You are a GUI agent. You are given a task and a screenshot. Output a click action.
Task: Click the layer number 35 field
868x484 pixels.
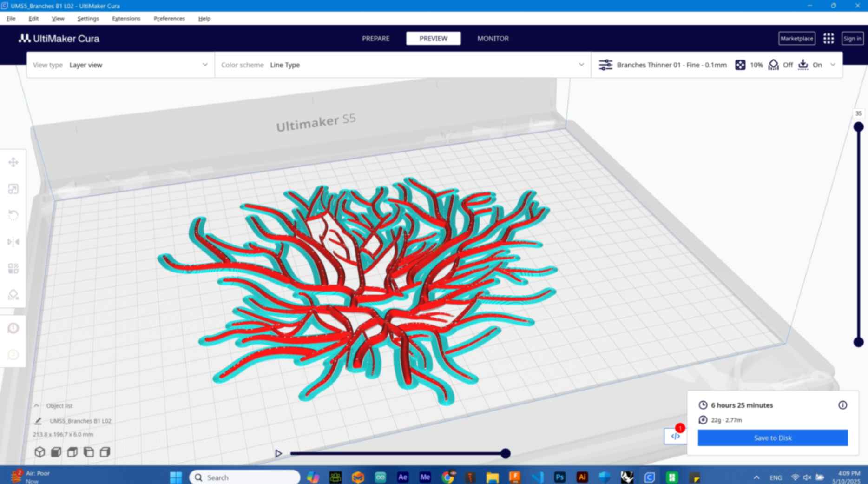click(858, 113)
